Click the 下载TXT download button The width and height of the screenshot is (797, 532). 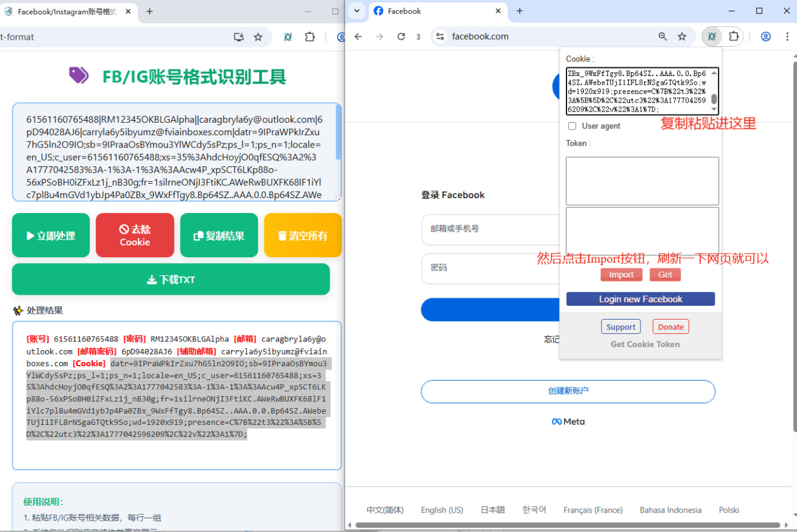[x=171, y=280]
